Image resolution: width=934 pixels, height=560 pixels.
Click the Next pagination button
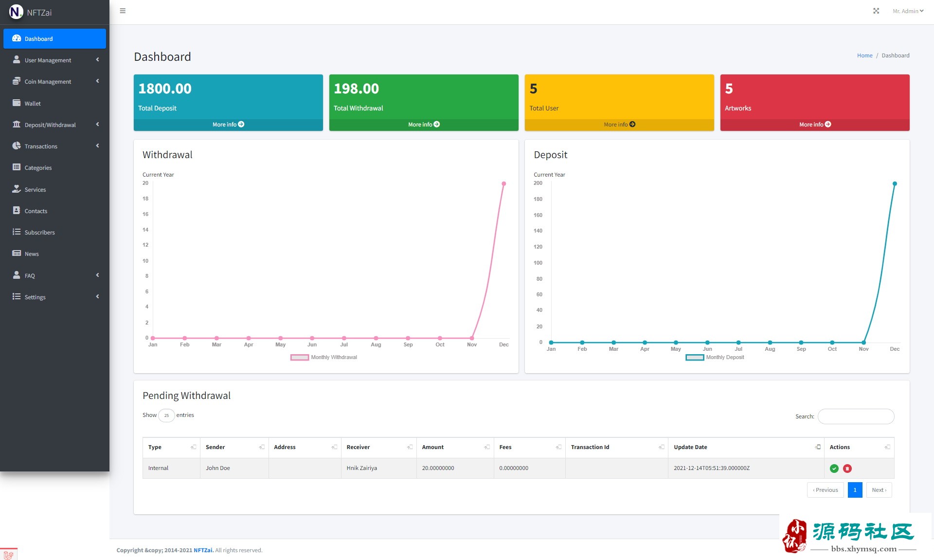[879, 490]
